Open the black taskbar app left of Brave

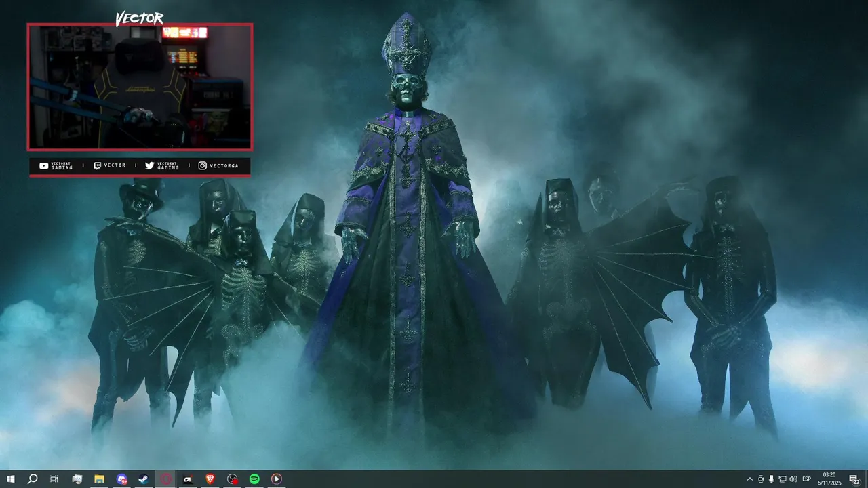click(188, 479)
